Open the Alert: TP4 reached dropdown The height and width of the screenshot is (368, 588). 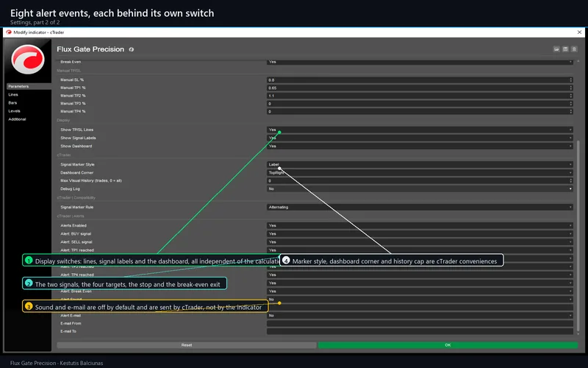coord(420,275)
